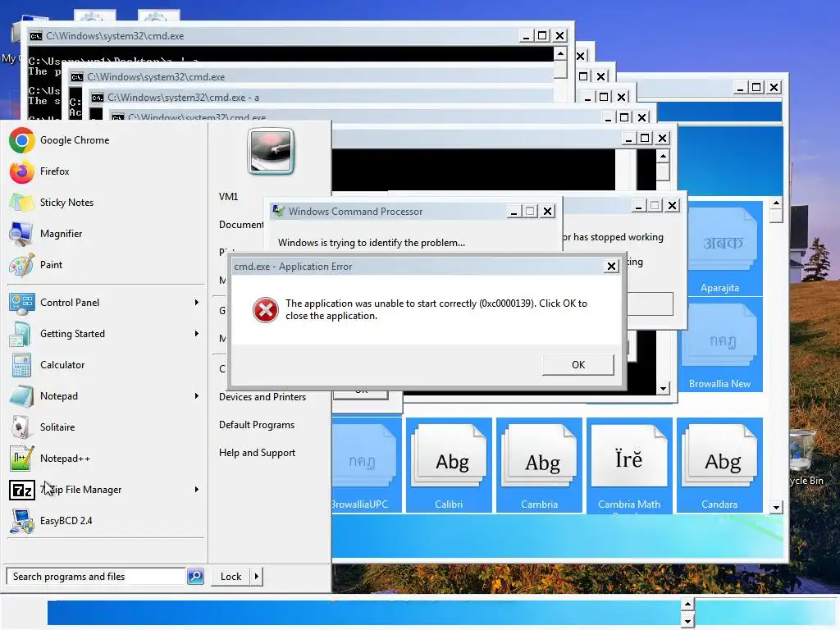Screen dimensions: 840x630
Task: Select the Cambria font thumbnail
Action: 540,464
